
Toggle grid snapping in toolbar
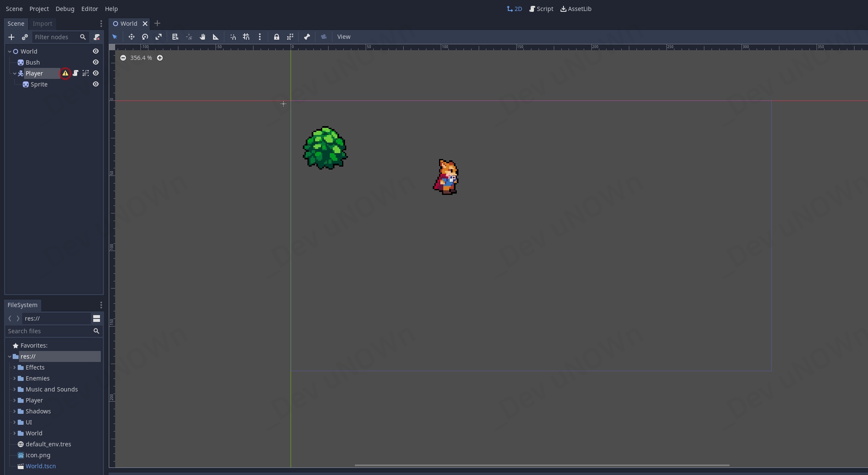click(246, 37)
